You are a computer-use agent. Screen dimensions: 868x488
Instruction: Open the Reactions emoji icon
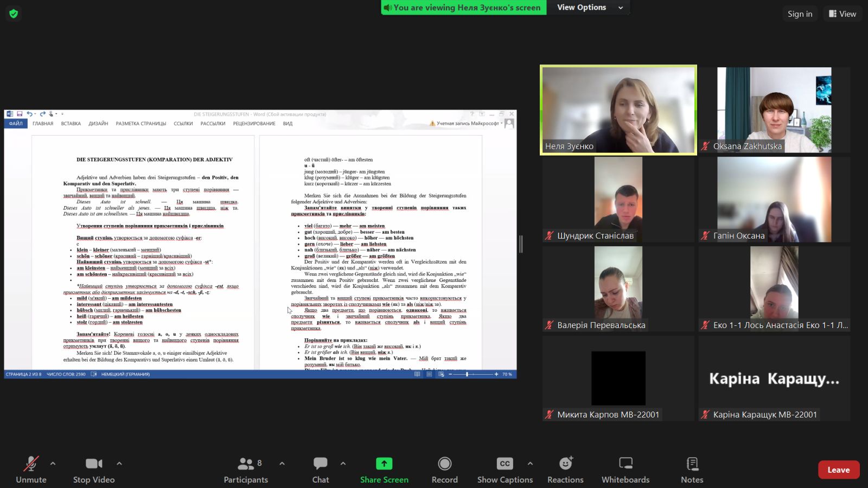point(566,464)
